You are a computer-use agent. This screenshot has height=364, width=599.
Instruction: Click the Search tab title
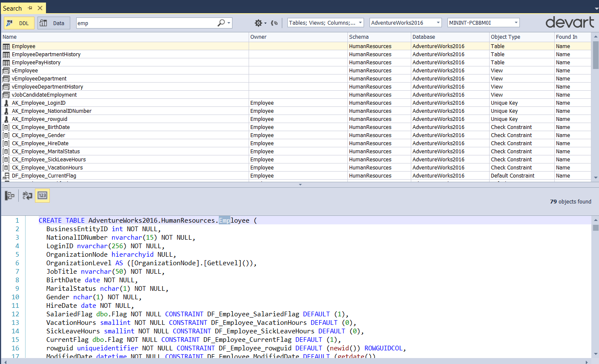12,8
